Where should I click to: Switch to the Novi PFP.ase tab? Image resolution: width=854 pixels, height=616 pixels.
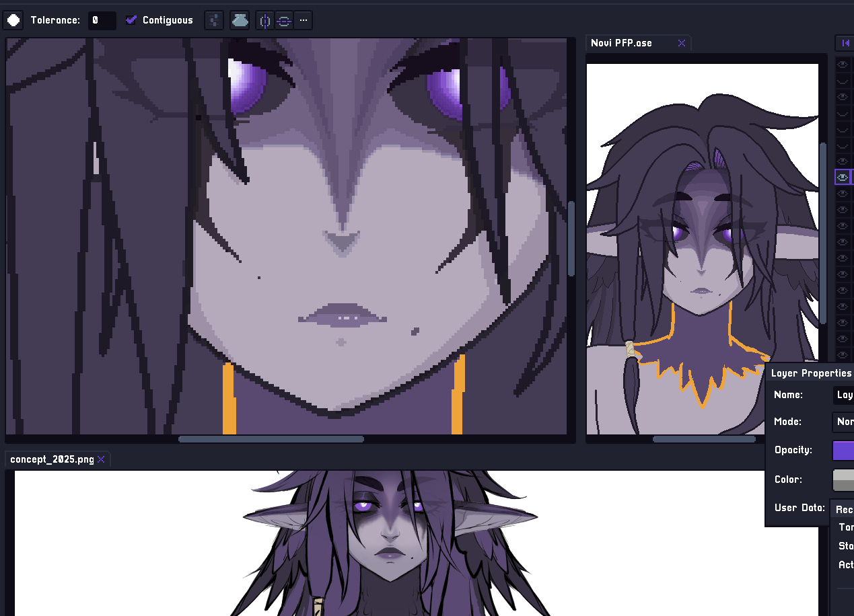point(621,43)
